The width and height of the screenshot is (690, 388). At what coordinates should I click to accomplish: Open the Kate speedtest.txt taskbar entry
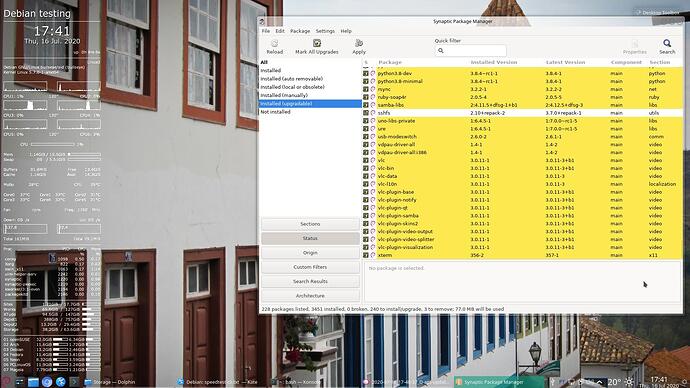tap(219, 382)
